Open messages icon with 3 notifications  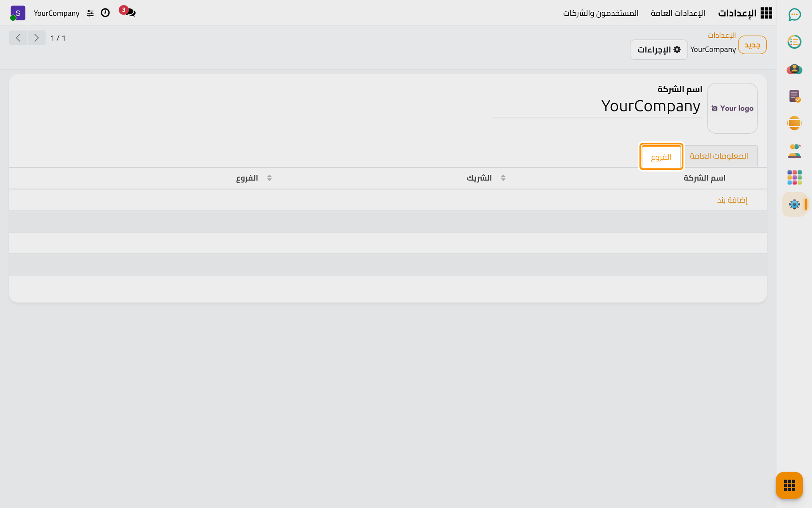tap(128, 12)
